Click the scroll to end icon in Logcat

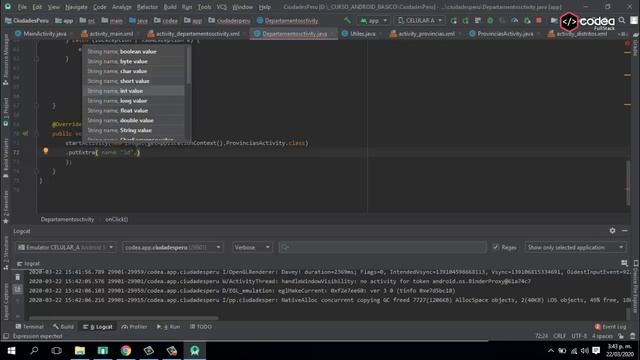pos(18,289)
